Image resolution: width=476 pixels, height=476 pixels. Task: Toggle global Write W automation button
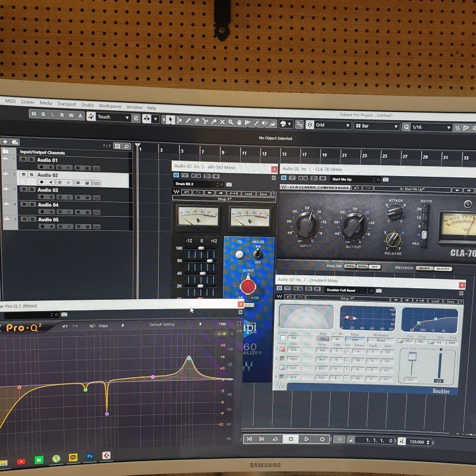(x=71, y=115)
